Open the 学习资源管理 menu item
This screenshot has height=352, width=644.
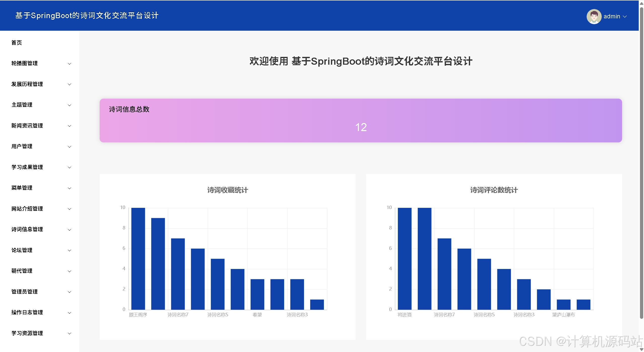pos(40,333)
